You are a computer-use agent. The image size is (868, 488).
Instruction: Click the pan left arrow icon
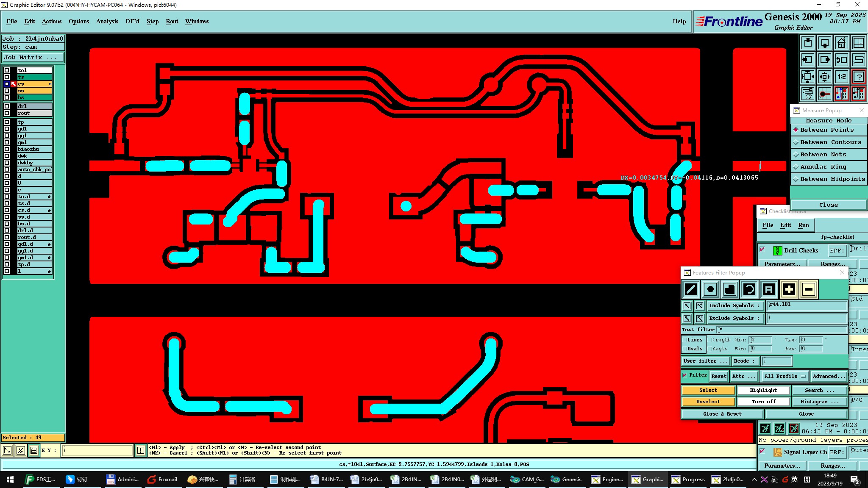click(808, 60)
